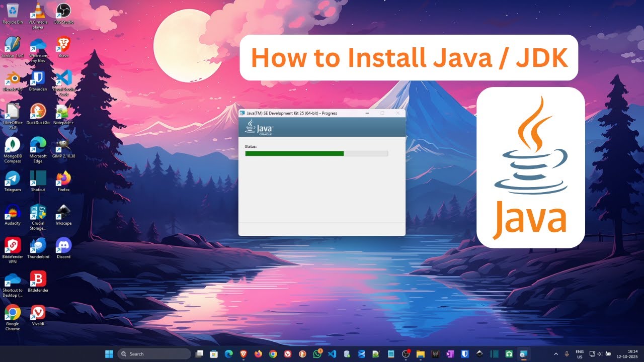Select 'Shortcut to Desktop' OneDrive icon
Screen dimensions: 644x362
13,284
